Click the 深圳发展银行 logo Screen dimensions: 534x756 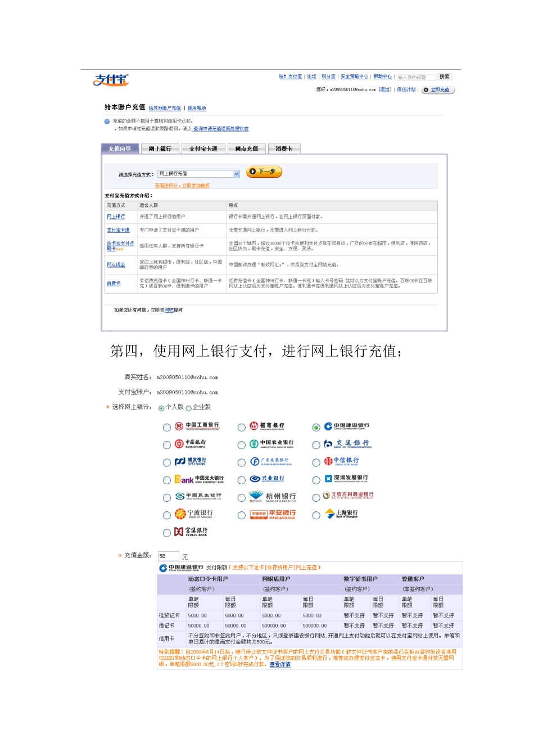[346, 479]
